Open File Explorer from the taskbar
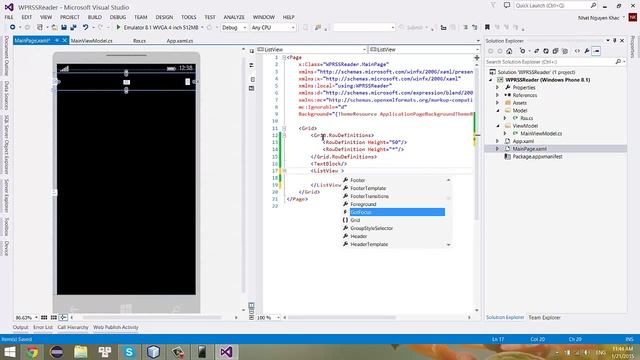This screenshot has width=640, height=360. click(81, 352)
